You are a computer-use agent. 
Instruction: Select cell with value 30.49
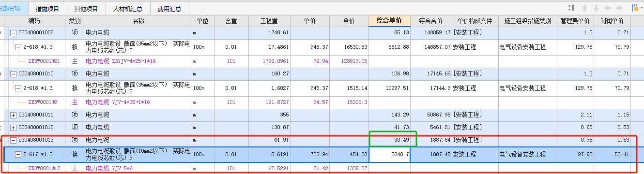click(x=389, y=140)
